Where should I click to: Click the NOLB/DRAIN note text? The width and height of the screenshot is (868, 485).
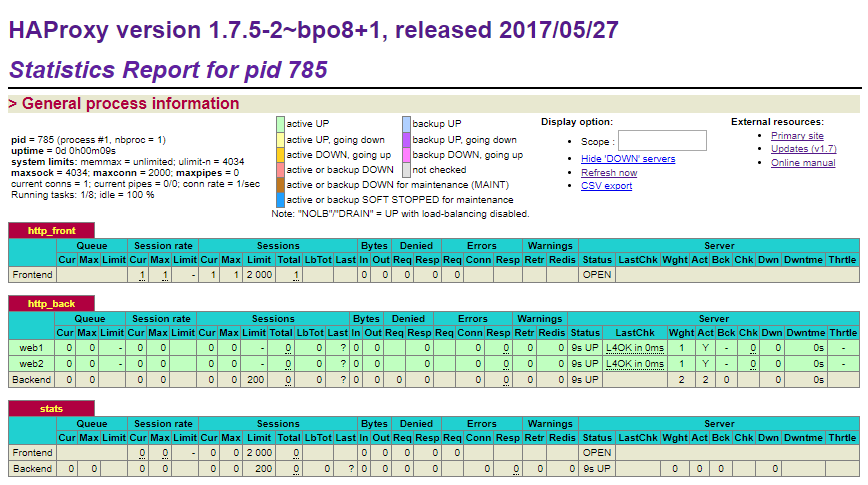point(400,214)
